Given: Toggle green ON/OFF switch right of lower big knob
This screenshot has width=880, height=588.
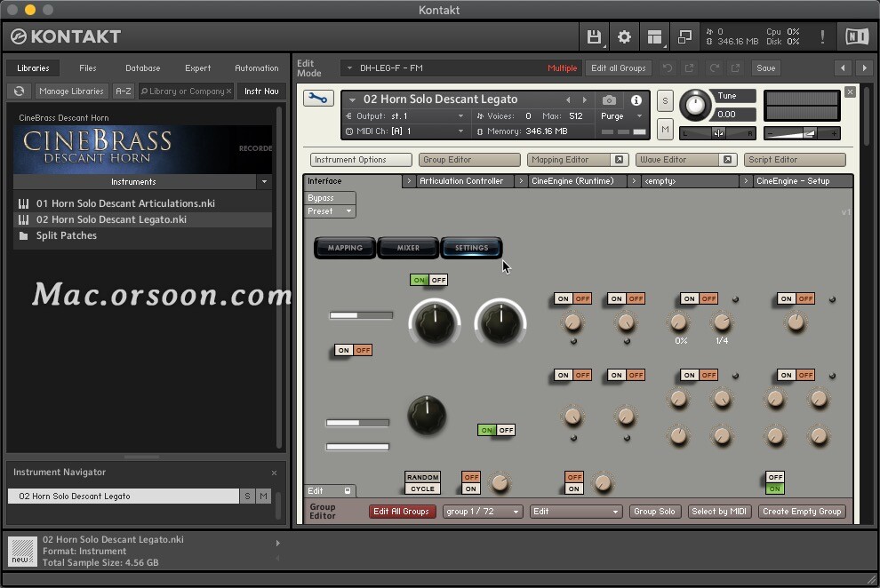Looking at the screenshot, I should pyautogui.click(x=496, y=430).
